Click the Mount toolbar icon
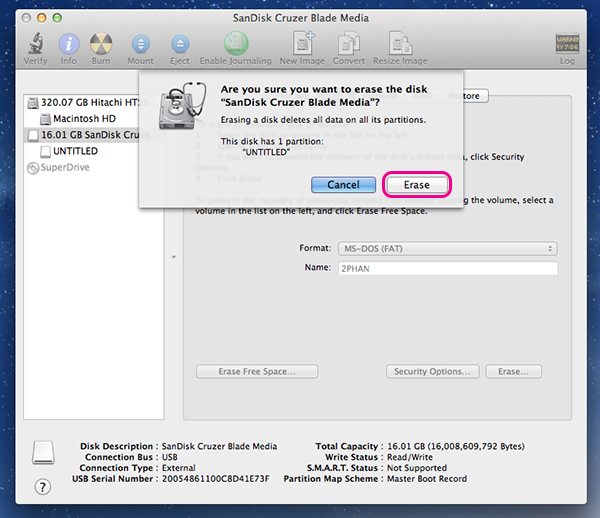The image size is (600, 518). point(140,44)
